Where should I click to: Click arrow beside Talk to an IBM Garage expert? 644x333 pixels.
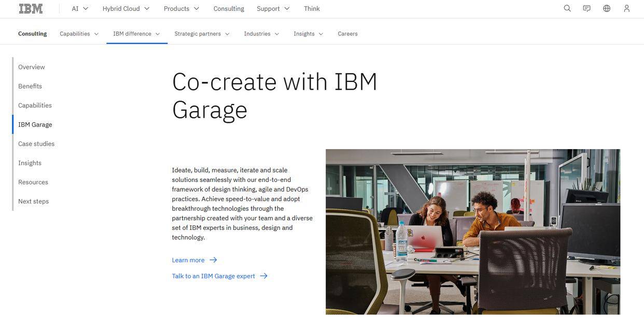point(263,276)
